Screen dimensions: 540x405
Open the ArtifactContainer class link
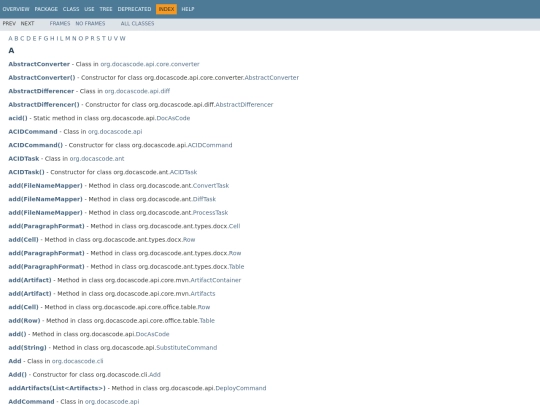tap(216, 280)
